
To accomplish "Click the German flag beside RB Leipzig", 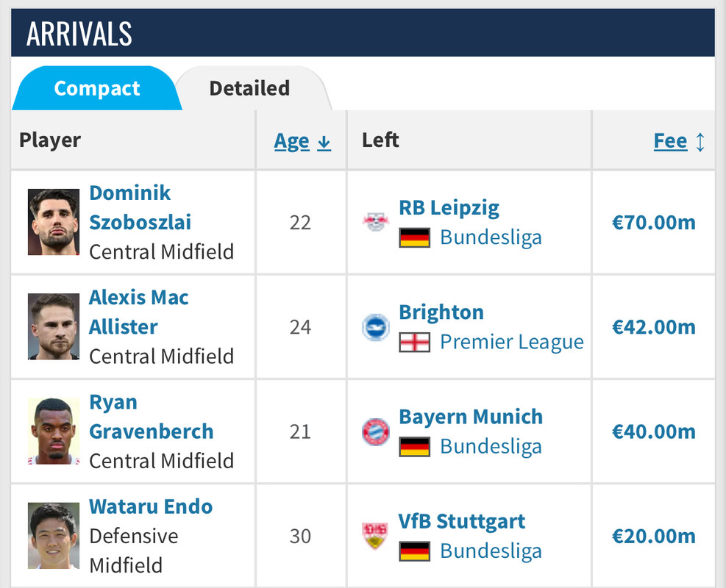I will pos(414,237).
